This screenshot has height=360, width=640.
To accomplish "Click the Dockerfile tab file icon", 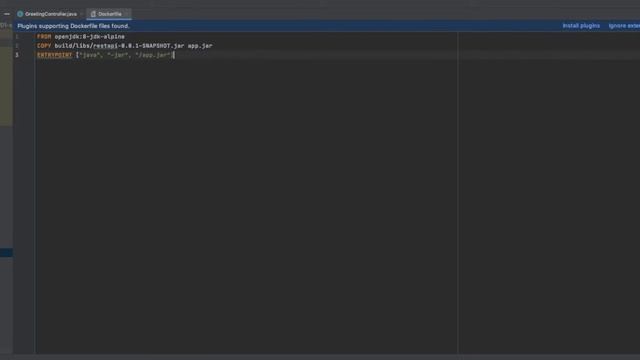I will tap(93, 14).
